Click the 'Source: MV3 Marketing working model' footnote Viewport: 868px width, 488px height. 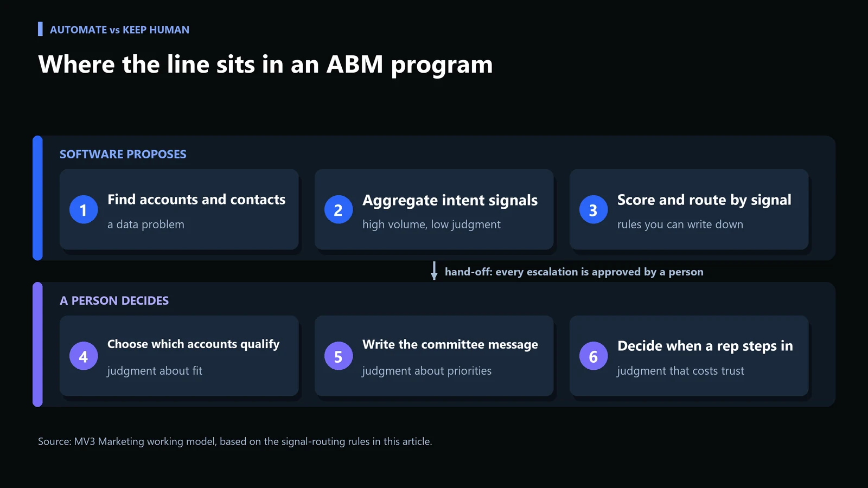click(x=235, y=441)
